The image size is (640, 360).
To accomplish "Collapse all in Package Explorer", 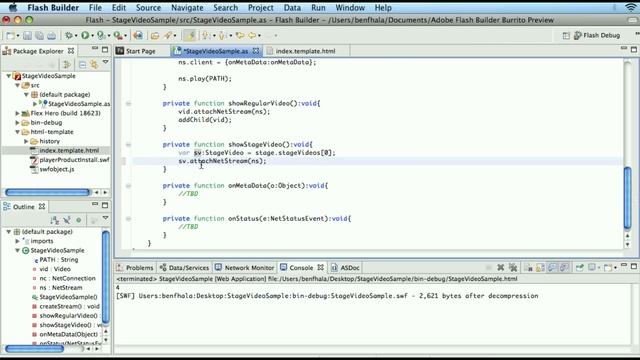I will click(x=82, y=64).
